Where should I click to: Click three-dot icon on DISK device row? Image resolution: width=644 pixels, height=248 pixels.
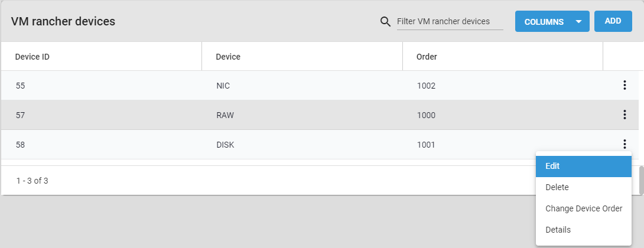click(x=625, y=145)
